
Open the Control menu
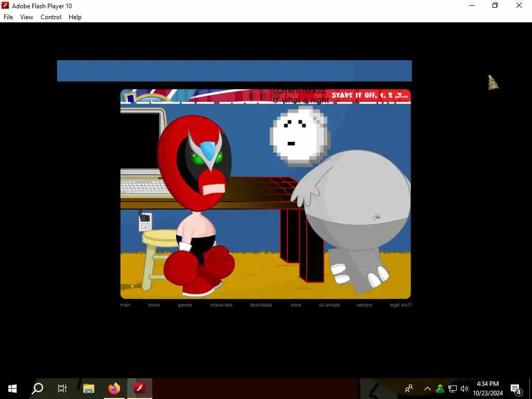[51, 17]
